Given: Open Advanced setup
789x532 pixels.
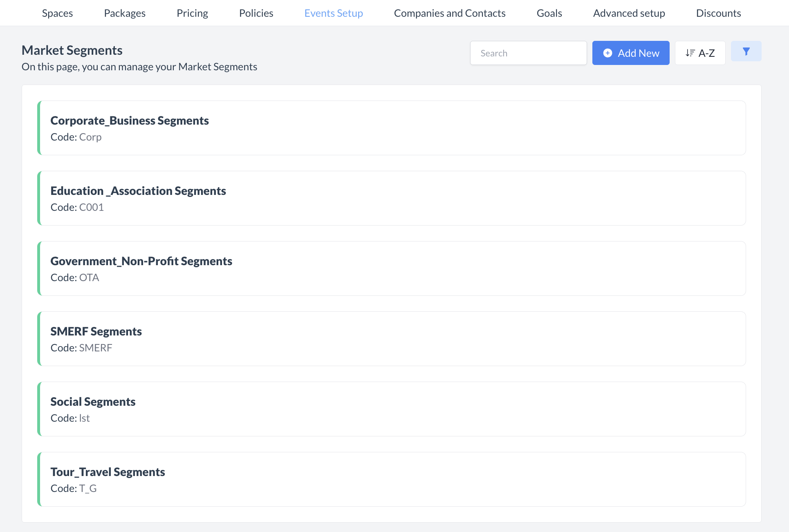Looking at the screenshot, I should 629,13.
